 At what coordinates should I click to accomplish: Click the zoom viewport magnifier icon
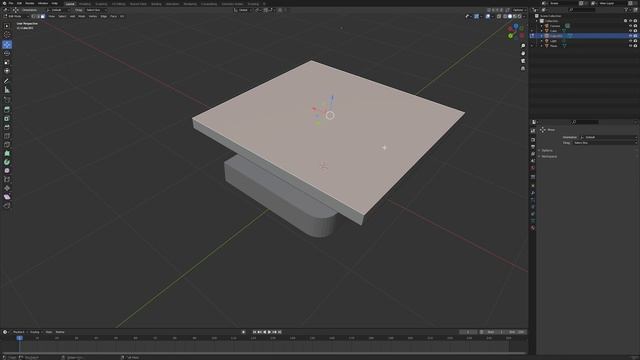tap(523, 46)
